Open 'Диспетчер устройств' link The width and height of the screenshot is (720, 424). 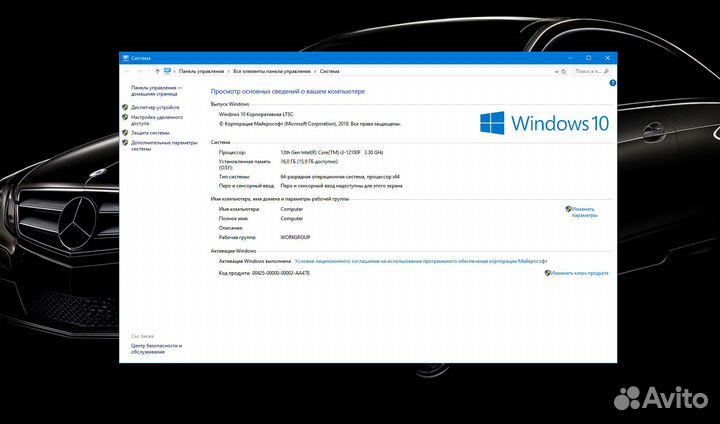[x=155, y=107]
